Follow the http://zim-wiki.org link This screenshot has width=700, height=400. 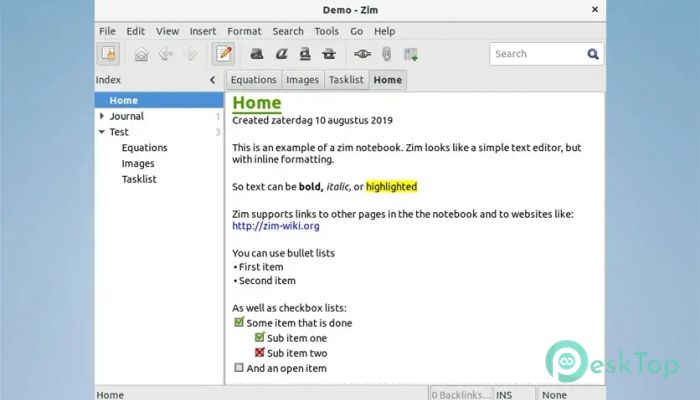(x=276, y=226)
